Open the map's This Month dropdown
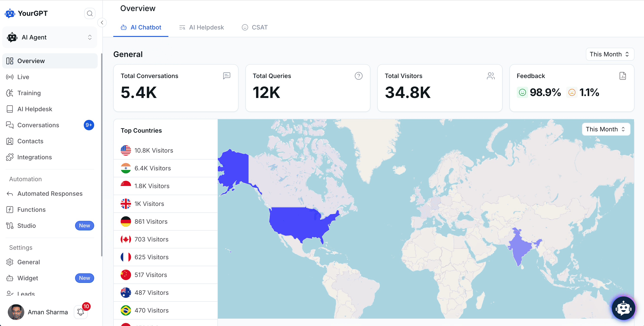The width and height of the screenshot is (644, 326). click(606, 129)
